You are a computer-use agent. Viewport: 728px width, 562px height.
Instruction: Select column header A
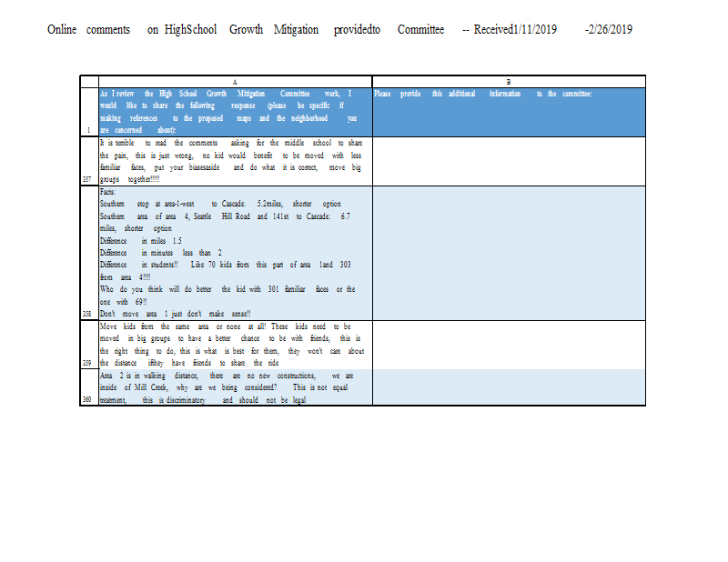[236, 82]
